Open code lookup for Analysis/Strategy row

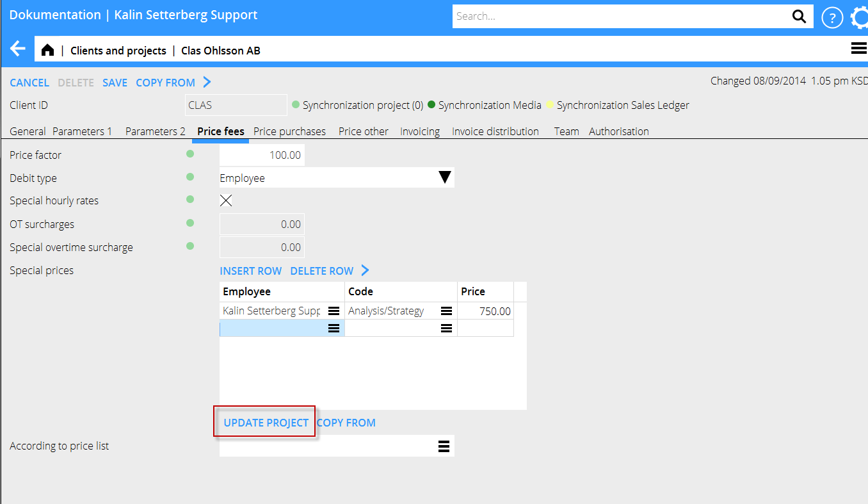[446, 311]
